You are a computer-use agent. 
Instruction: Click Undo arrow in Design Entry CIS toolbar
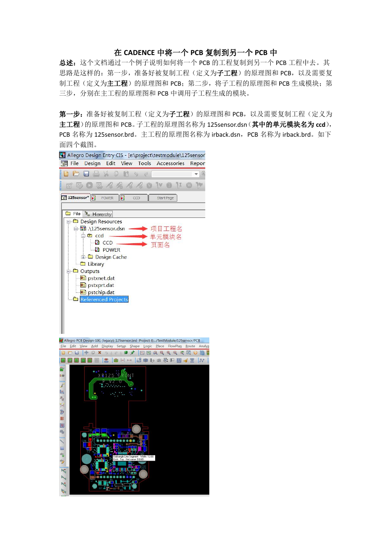coord(136,174)
